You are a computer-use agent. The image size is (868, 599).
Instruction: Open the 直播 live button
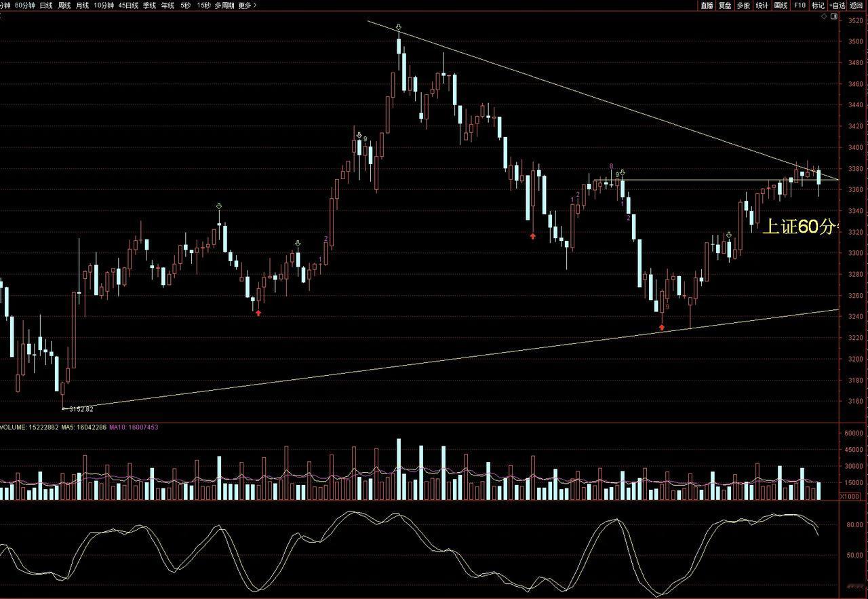click(707, 5)
